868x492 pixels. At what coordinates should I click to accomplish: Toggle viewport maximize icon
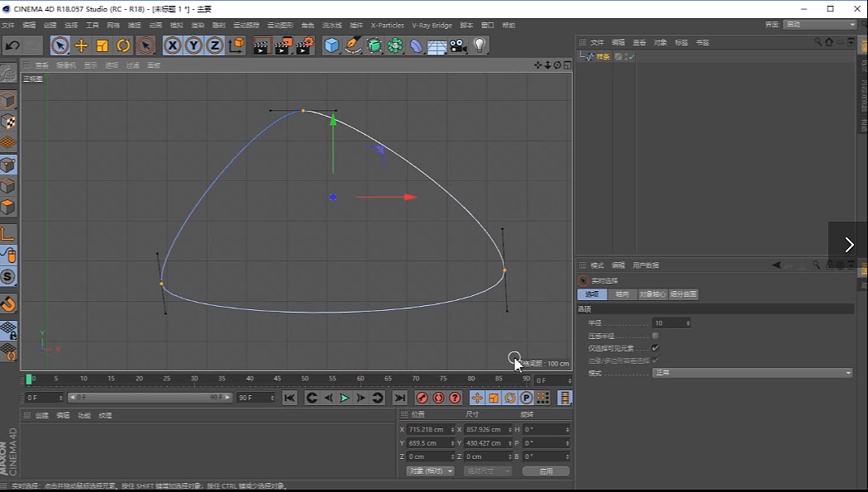(x=567, y=65)
